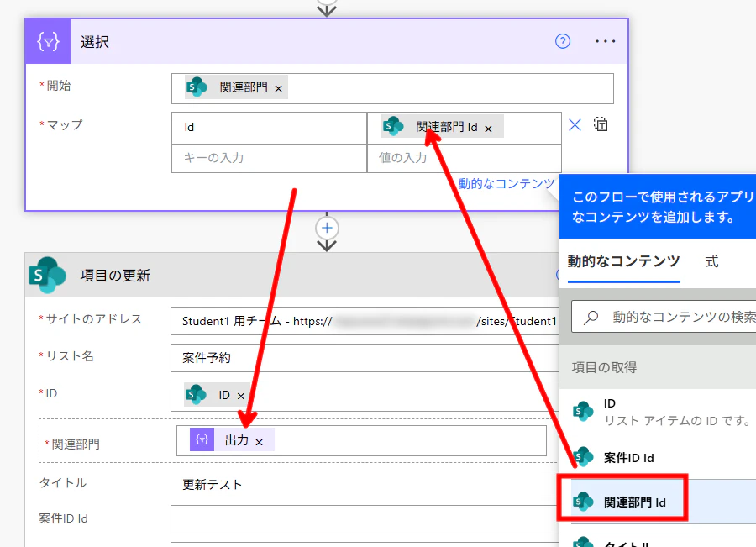
Task: Click the 出力 token in 関連部門 field
Action: point(232,440)
